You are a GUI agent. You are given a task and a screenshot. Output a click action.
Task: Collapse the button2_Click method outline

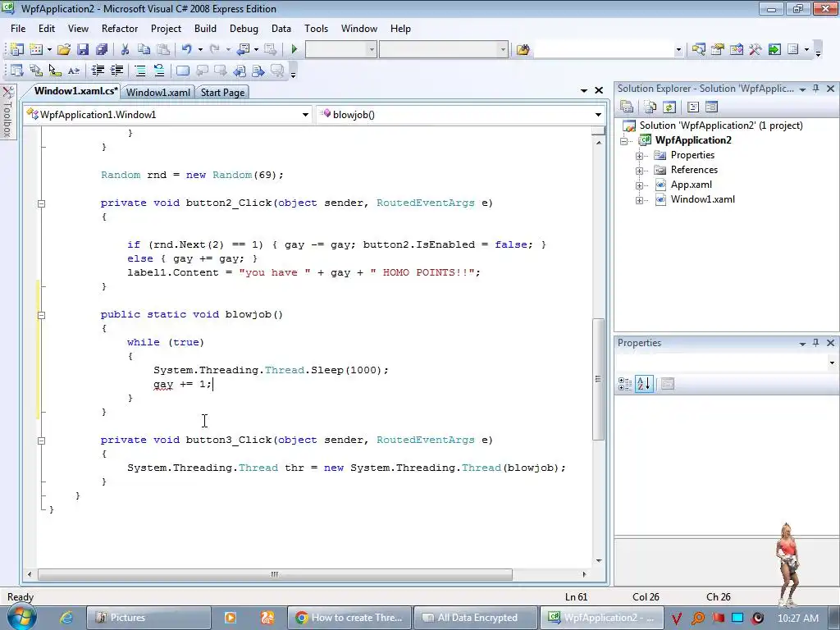(x=41, y=203)
